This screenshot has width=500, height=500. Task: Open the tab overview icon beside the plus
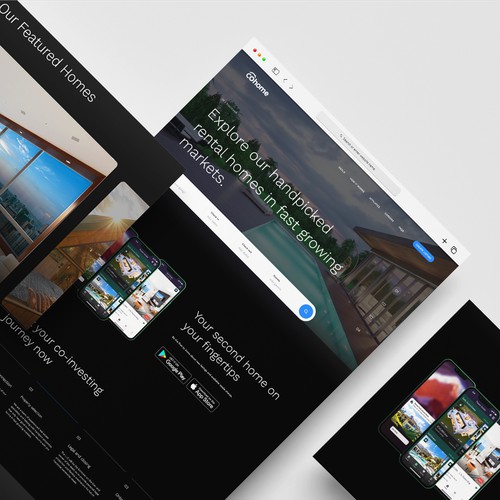(454, 250)
